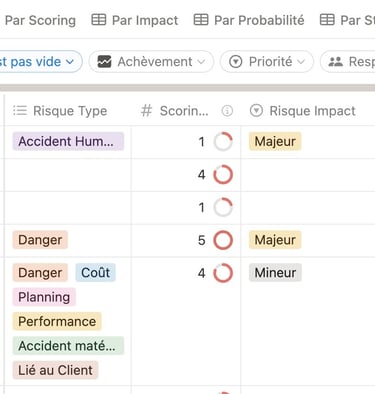The image size is (375, 394).
Task: Open the Achèvement filter dropdown
Action: [151, 62]
